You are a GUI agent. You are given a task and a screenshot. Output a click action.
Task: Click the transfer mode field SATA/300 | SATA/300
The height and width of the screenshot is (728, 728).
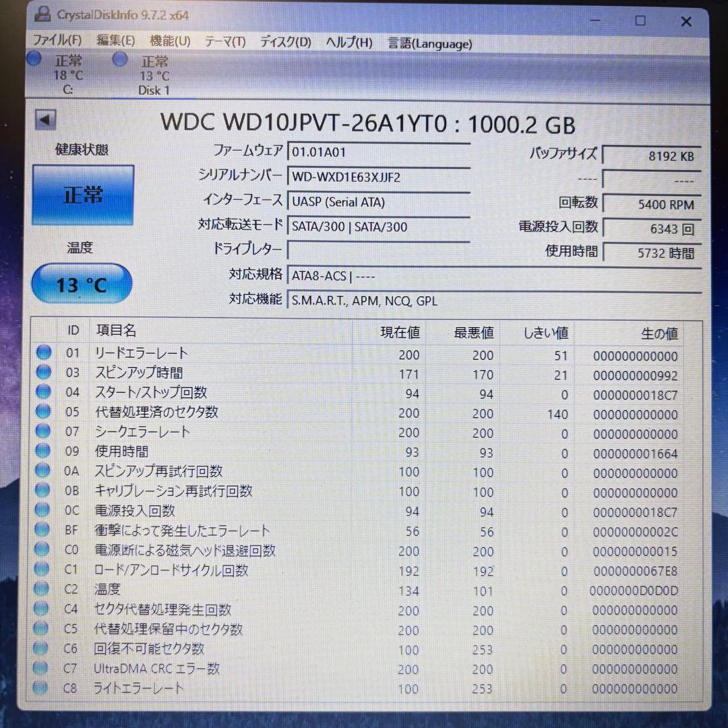coord(379,226)
